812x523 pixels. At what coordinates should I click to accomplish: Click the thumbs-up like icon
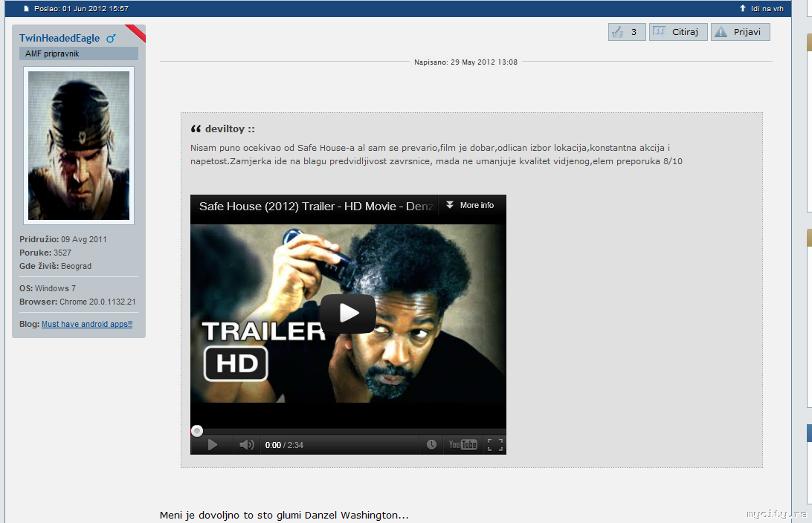point(617,32)
